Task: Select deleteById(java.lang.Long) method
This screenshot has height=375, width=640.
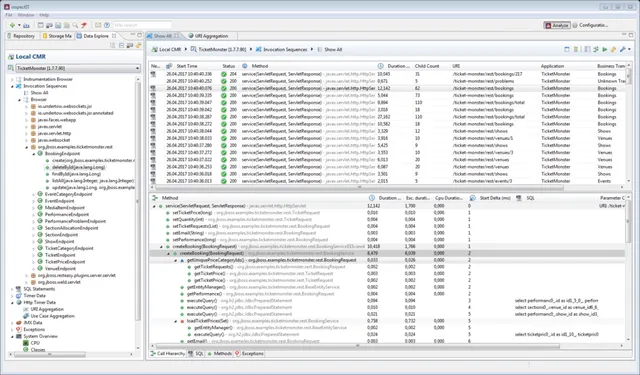Action: 78,167
